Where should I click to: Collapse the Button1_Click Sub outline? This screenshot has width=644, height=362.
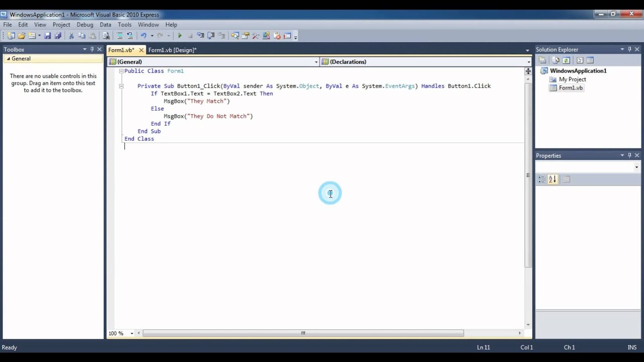[121, 86]
